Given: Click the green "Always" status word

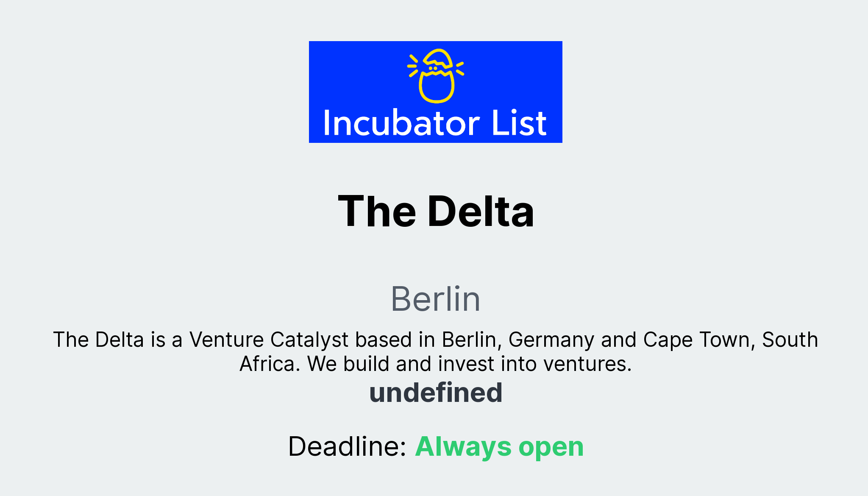Looking at the screenshot, I should (463, 446).
